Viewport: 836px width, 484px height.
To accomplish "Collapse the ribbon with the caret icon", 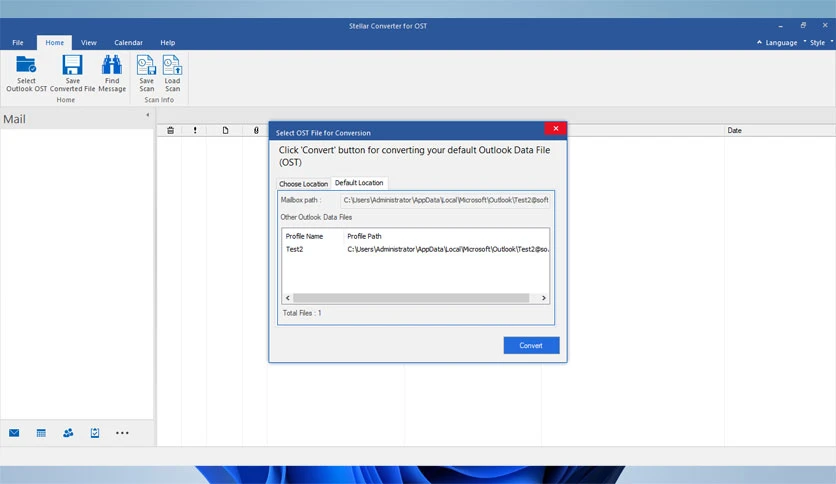I will [759, 42].
